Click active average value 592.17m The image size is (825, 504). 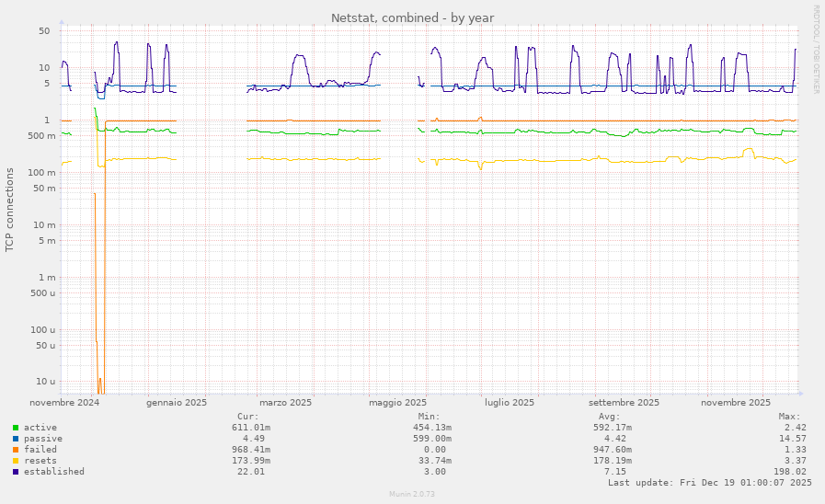coord(613,428)
